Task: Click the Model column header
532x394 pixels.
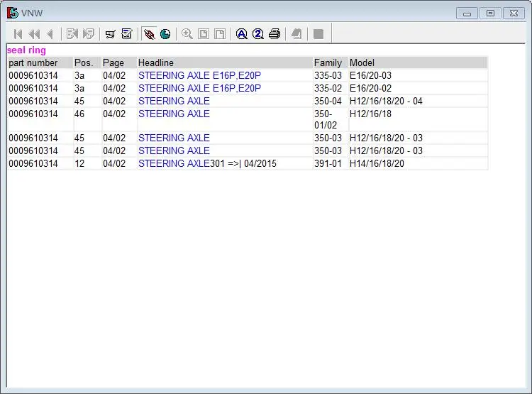Action: (x=419, y=63)
